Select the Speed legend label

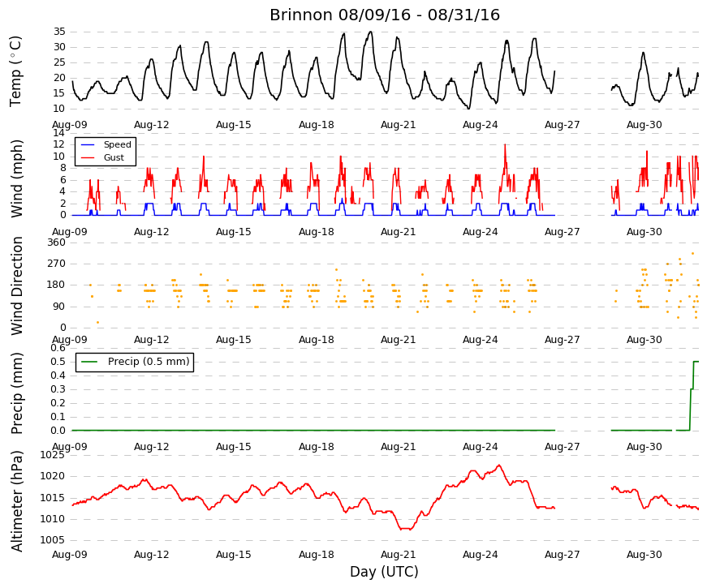[x=117, y=144]
